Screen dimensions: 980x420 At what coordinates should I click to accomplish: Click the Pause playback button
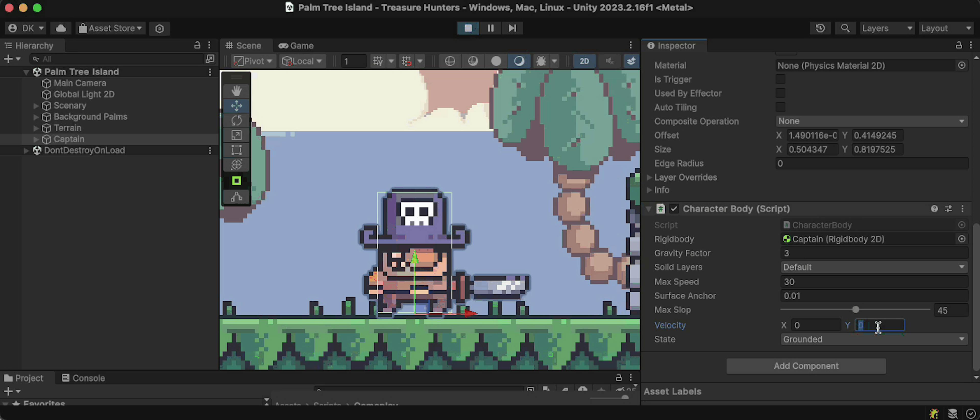[490, 28]
